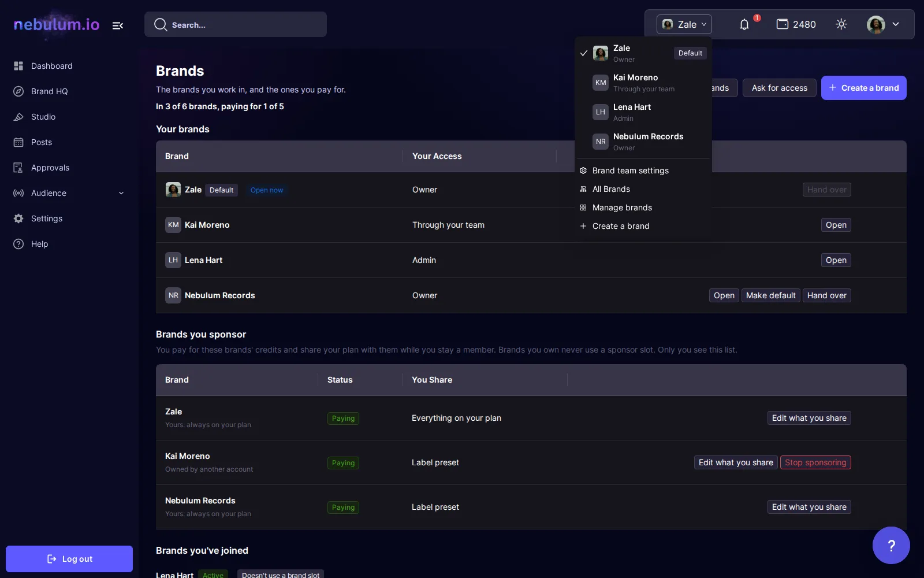924x578 pixels.
Task: Open the Nebulum Records brand
Action: point(724,295)
